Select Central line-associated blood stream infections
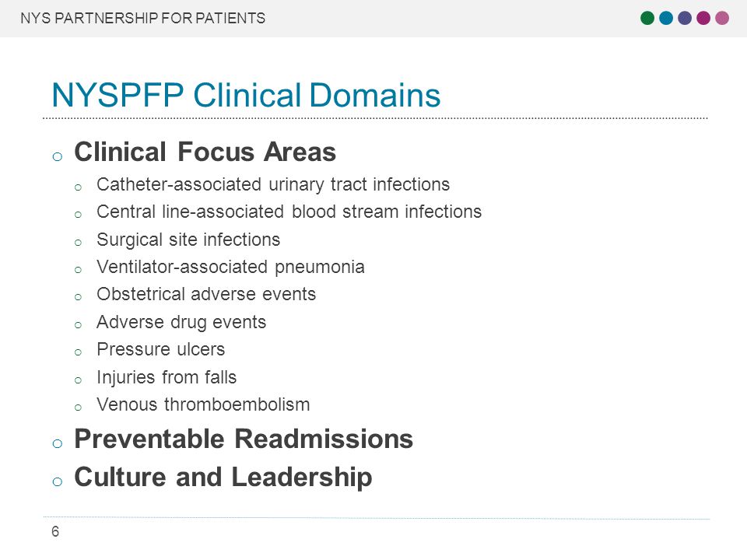 click(x=289, y=212)
